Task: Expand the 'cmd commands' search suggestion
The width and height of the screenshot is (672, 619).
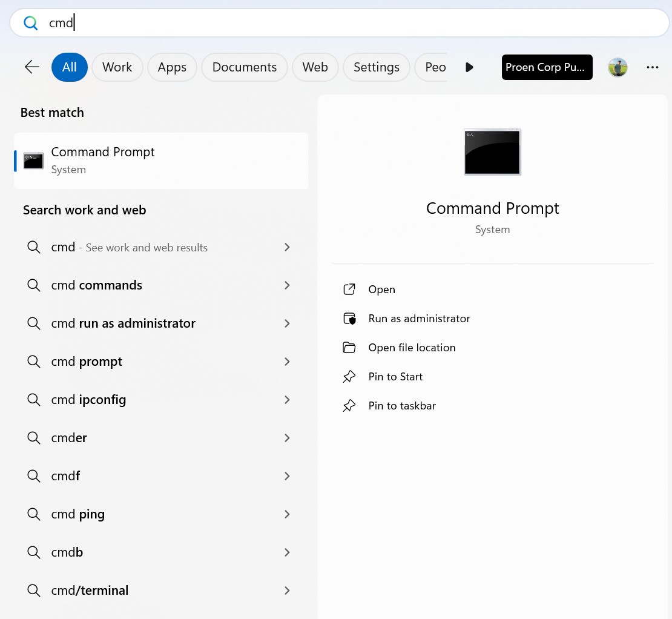Action: pos(287,285)
